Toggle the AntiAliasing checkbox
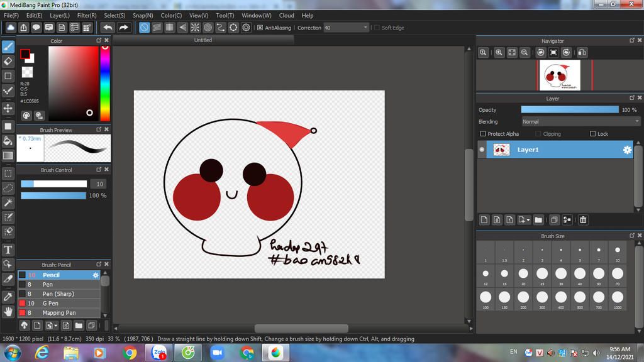This screenshot has height=362, width=644. (x=260, y=28)
